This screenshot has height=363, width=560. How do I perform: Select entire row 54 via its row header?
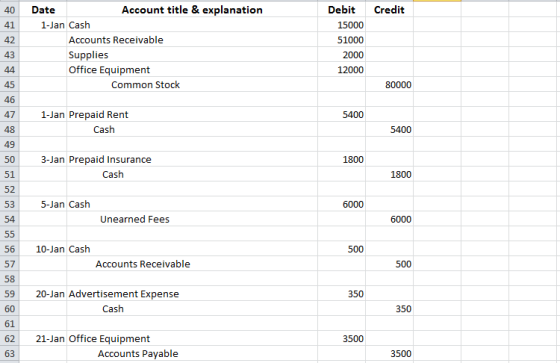pyautogui.click(x=10, y=219)
